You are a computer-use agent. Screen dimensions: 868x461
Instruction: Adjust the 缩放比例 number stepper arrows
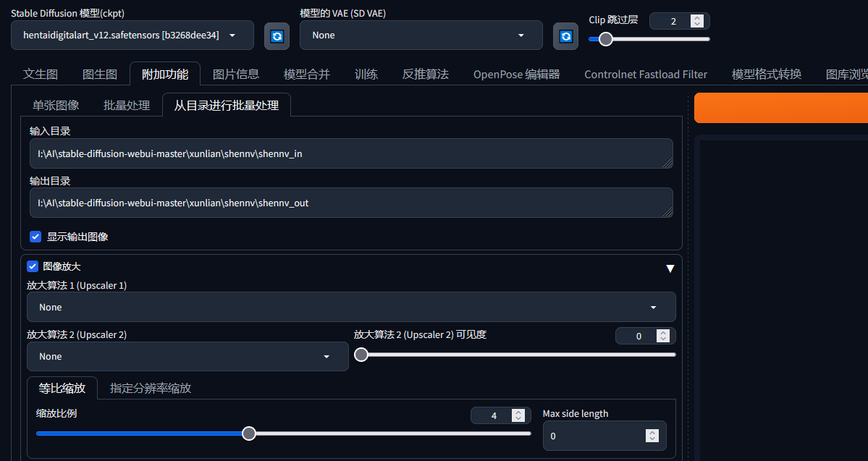518,415
